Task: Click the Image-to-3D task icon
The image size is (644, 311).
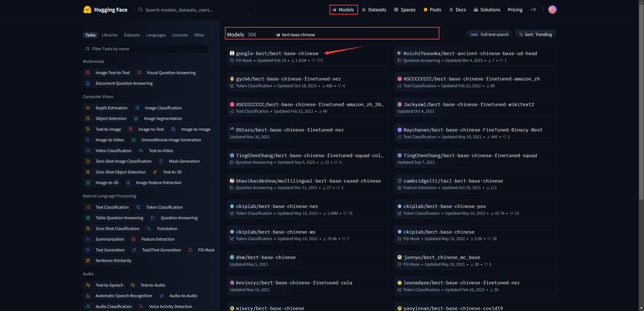Action: pyautogui.click(x=88, y=183)
